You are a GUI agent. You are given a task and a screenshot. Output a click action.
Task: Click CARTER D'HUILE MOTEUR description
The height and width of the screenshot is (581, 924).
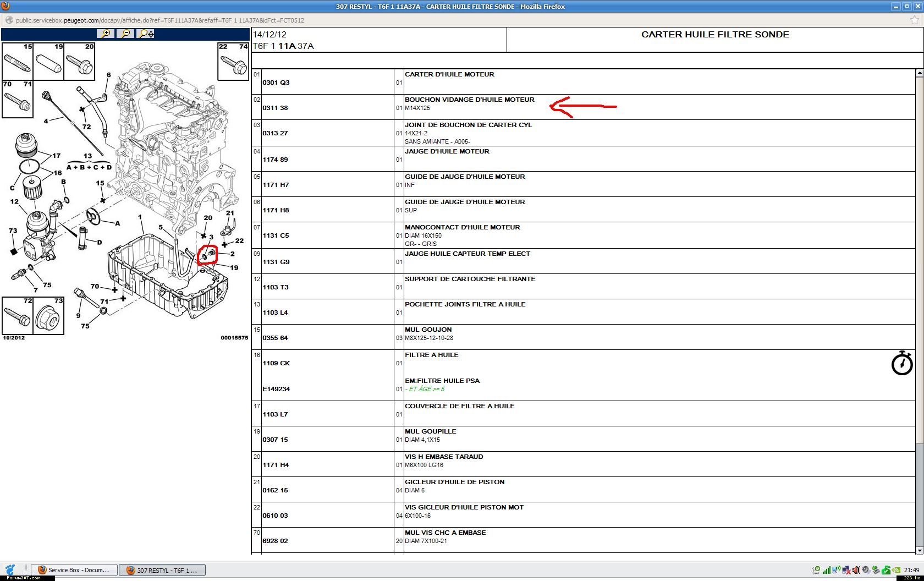tap(449, 74)
